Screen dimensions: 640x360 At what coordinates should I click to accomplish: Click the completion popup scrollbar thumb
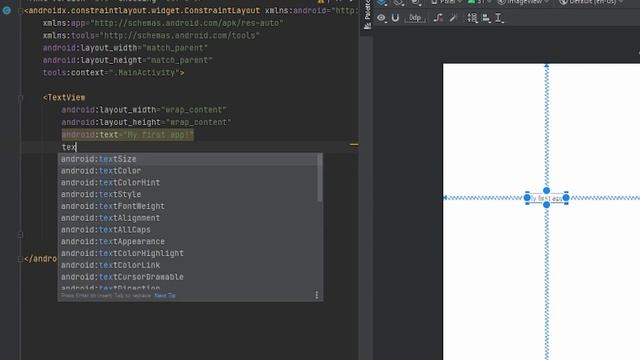click(320, 178)
